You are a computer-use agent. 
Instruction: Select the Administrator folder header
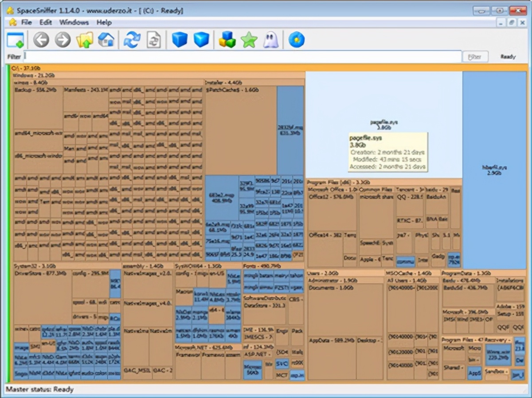(345, 281)
